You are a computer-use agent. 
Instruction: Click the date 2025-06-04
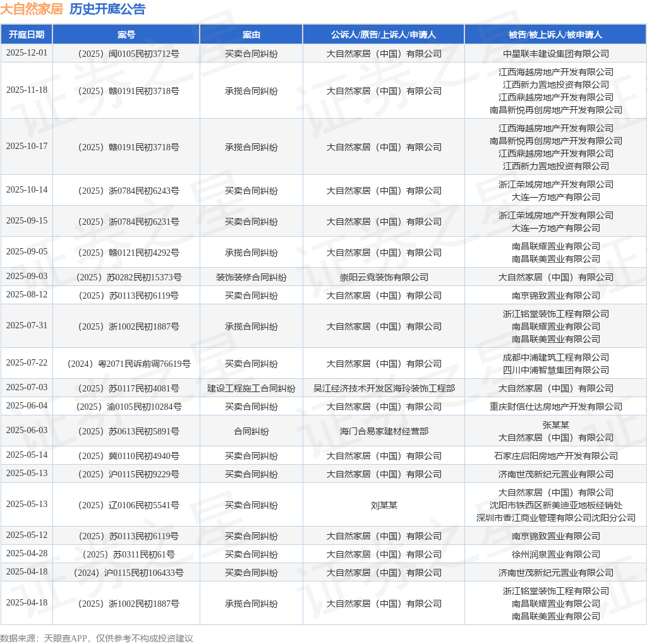tap(27, 406)
